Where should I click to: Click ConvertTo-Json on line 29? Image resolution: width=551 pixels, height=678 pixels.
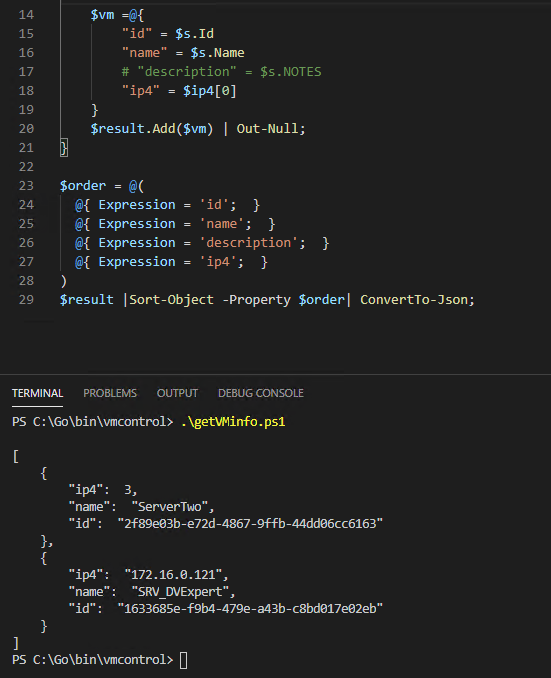pos(414,300)
